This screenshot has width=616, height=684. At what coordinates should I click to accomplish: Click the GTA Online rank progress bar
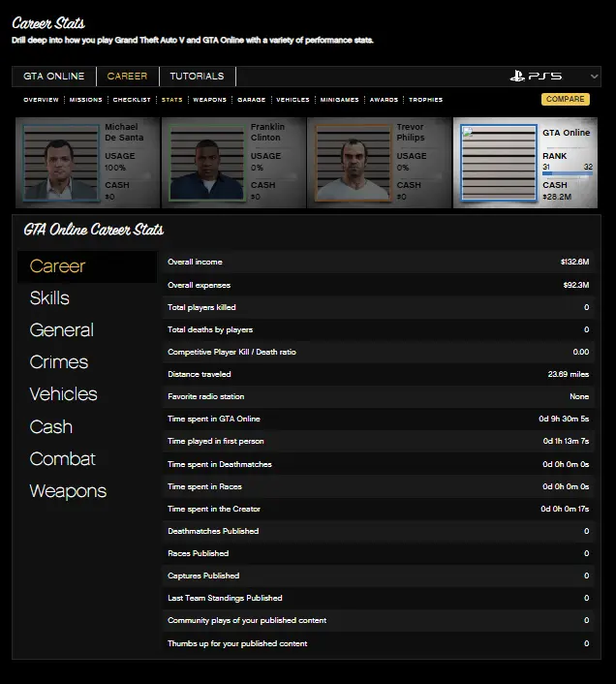(568, 175)
